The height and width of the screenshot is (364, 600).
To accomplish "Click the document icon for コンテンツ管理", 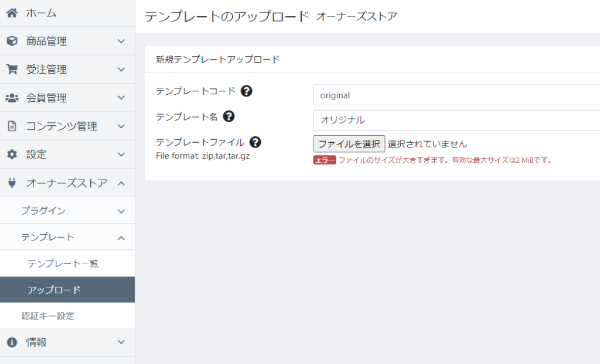I will 12,126.
